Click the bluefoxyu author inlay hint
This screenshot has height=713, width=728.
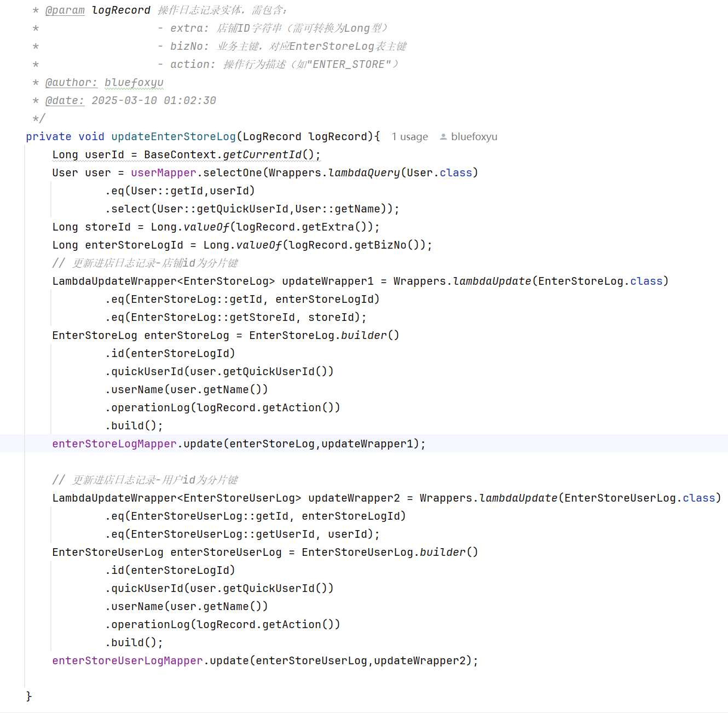474,137
